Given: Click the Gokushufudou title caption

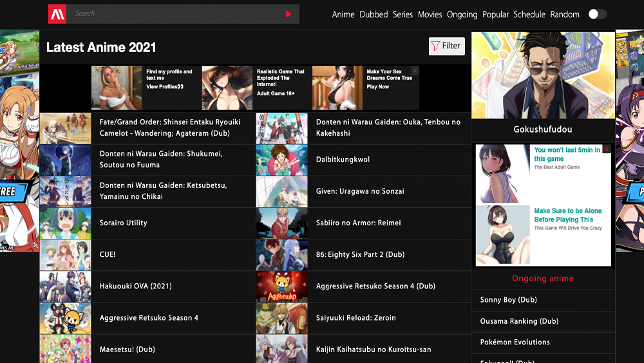Looking at the screenshot, I should 542,129.
